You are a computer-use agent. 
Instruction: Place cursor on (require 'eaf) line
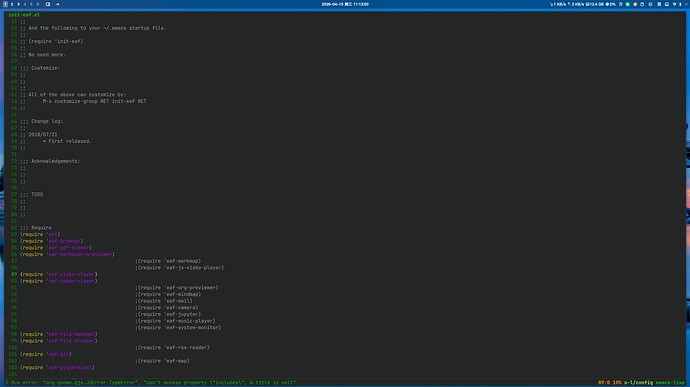pos(40,234)
